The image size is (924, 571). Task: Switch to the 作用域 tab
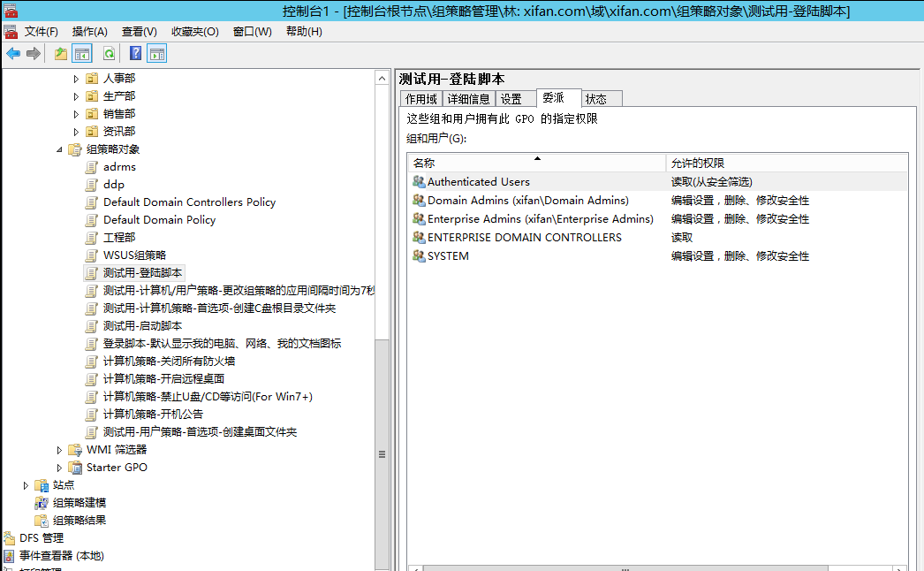pyautogui.click(x=420, y=99)
